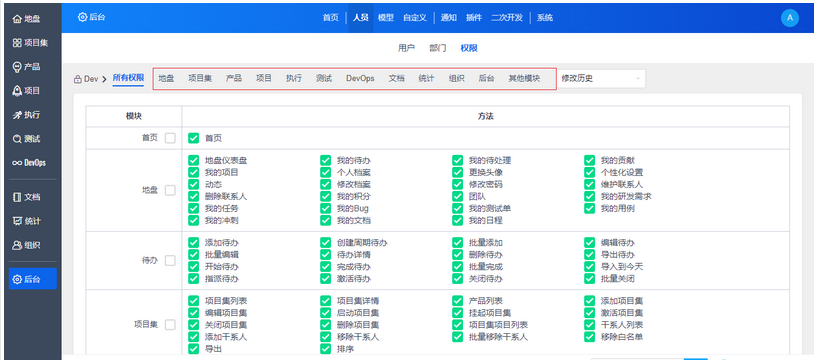816x360 pixels.
Task: Open 测试 in the left sidebar
Action: [27, 138]
